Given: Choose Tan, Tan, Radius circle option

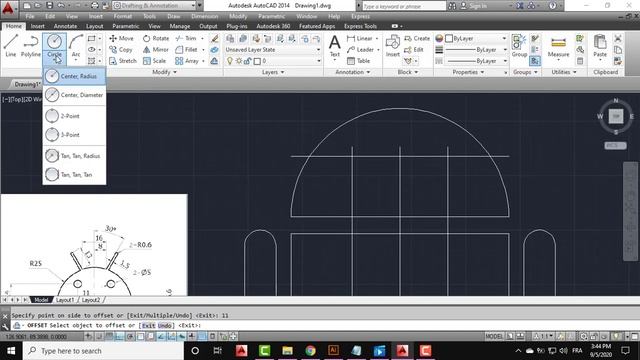Looking at the screenshot, I should (x=74, y=156).
